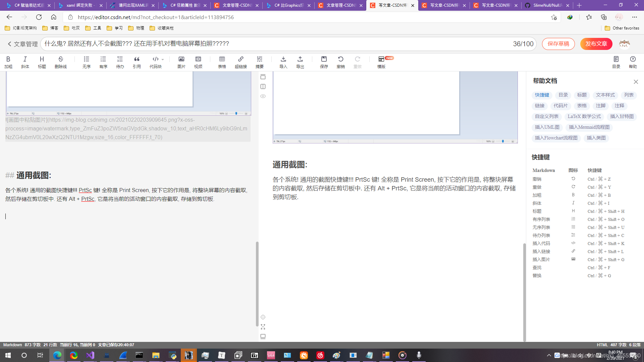Insert a heading with the 标题 icon

coord(42,62)
